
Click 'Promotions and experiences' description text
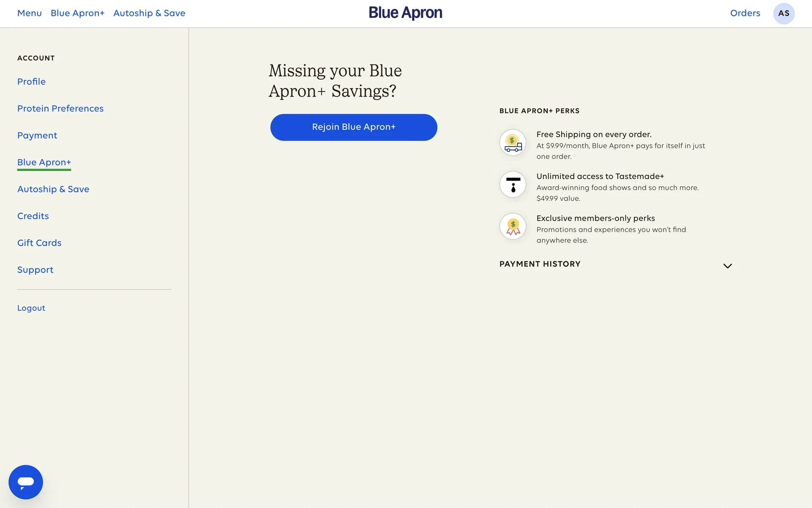611,235
